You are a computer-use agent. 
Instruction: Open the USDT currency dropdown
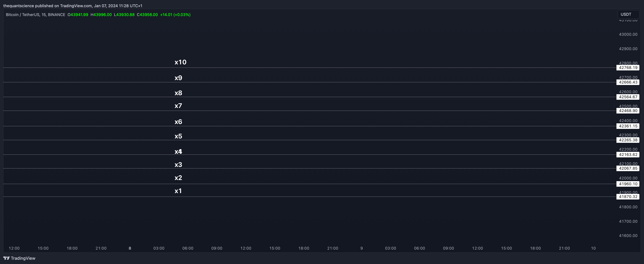628,14
